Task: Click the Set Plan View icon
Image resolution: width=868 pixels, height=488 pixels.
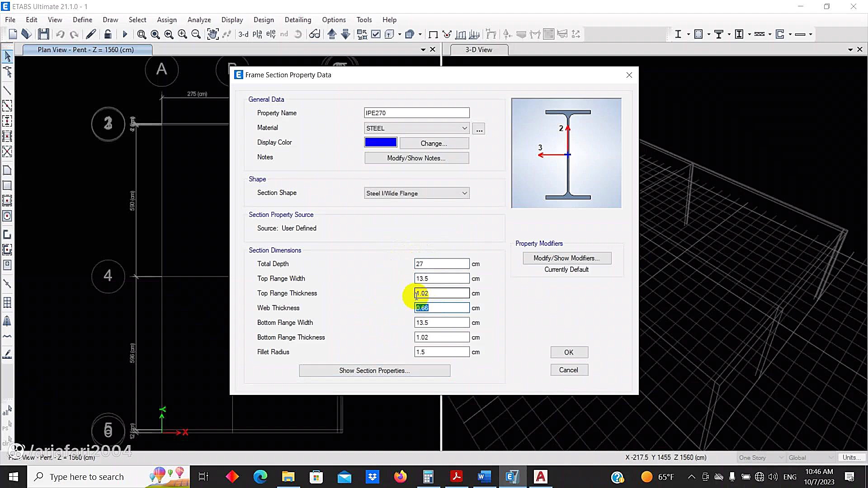Action: (257, 34)
